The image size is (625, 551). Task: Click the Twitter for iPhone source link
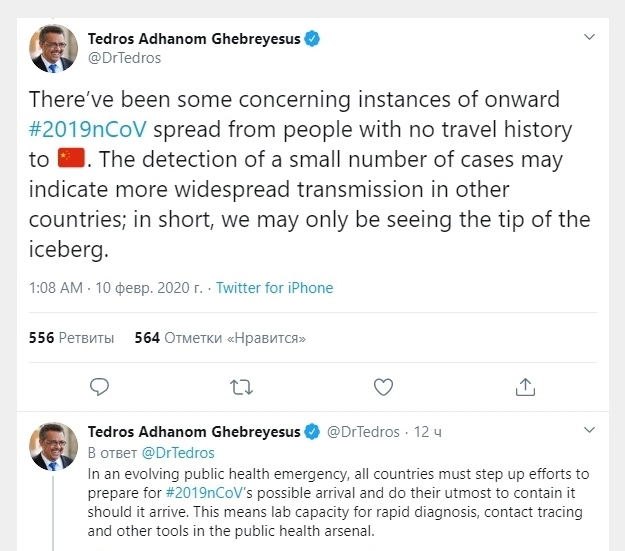274,288
